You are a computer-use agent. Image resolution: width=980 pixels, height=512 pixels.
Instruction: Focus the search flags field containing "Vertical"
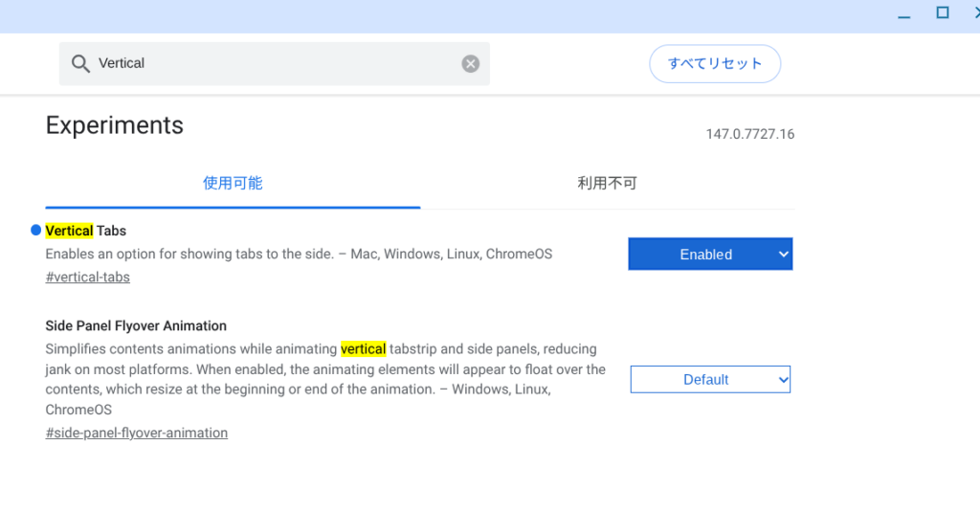278,64
